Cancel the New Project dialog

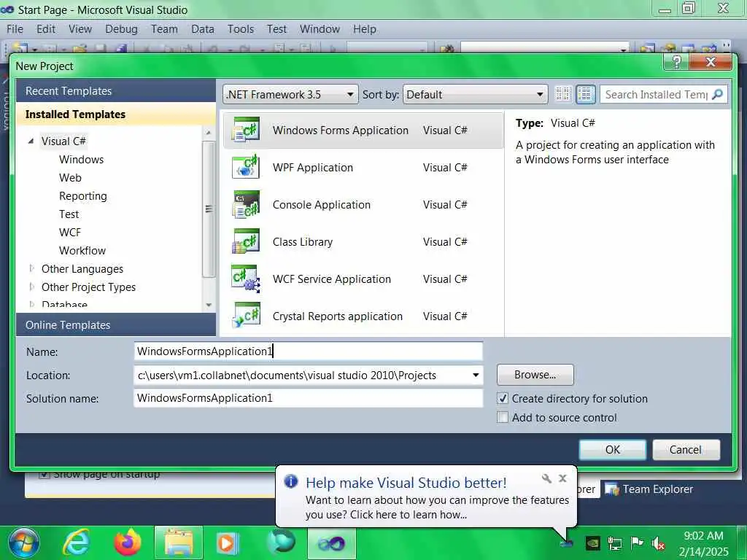[x=686, y=449]
